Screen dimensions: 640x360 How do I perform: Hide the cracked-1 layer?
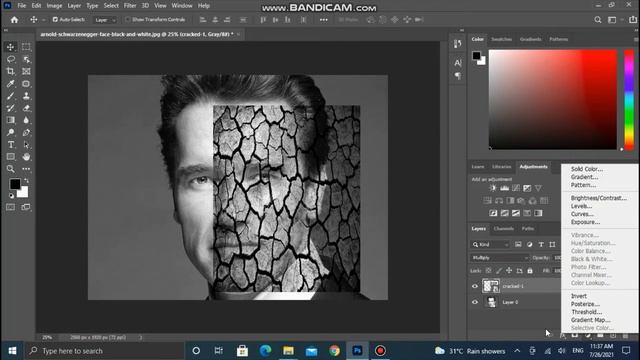pos(475,286)
